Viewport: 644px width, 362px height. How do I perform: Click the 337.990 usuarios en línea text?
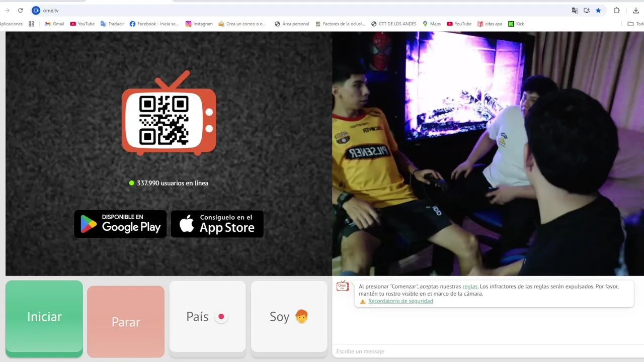coord(173,183)
